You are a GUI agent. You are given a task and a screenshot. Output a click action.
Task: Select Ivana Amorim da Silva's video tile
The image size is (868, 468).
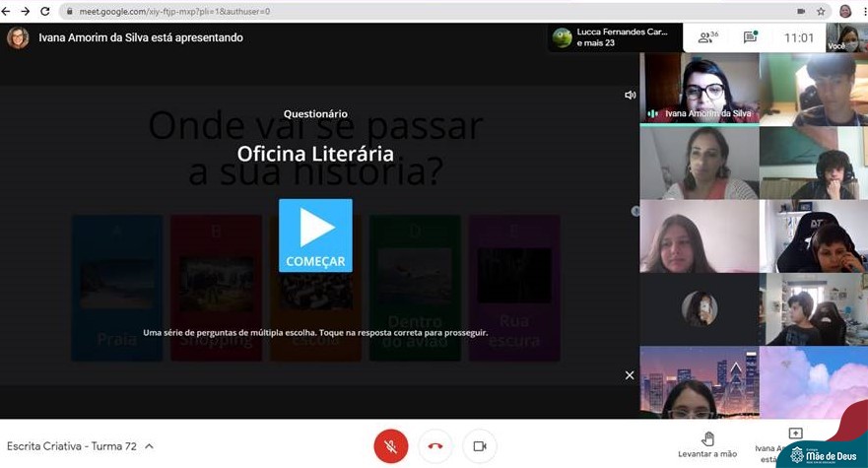tap(699, 89)
